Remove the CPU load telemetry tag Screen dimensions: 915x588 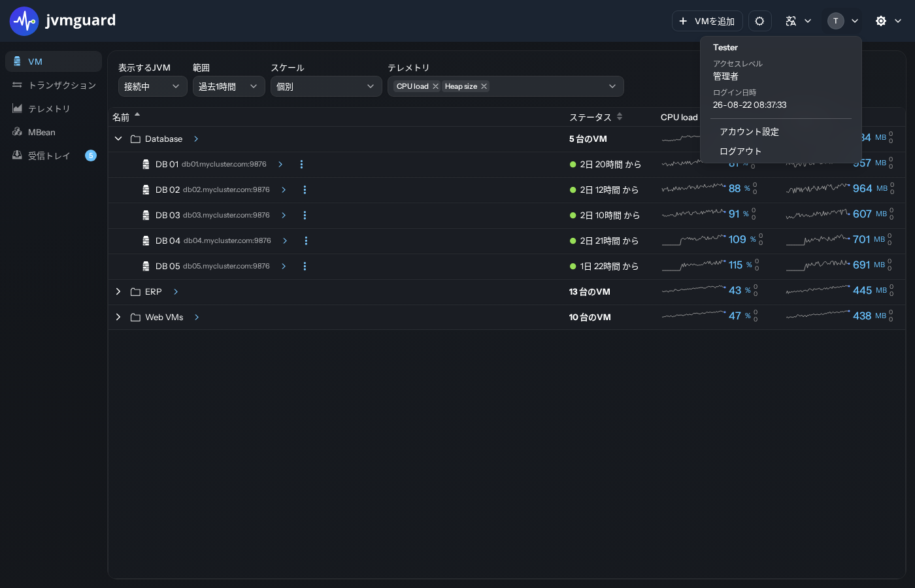(x=435, y=86)
